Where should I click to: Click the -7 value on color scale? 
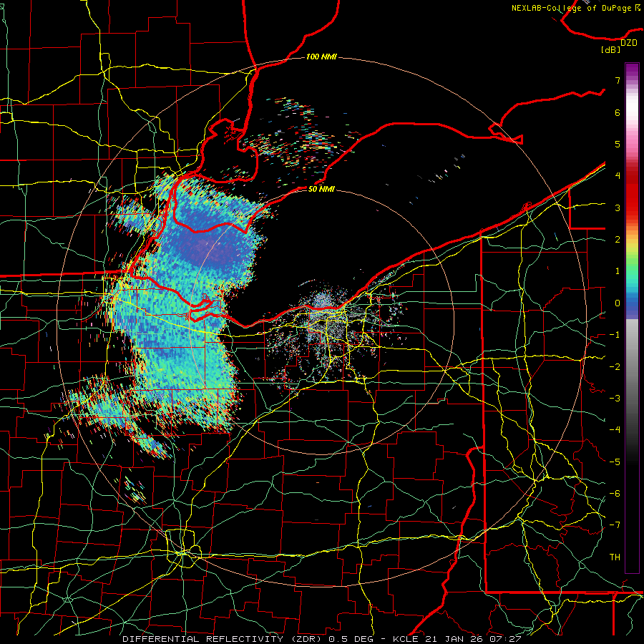tap(615, 525)
